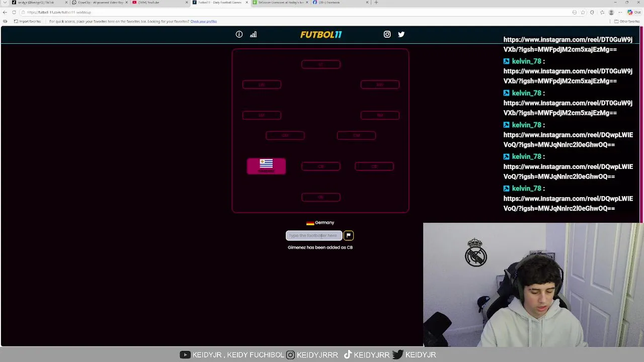Open the last DQwpLWIE Instagram reel link
The width and height of the screenshot is (644, 362).
click(568, 203)
